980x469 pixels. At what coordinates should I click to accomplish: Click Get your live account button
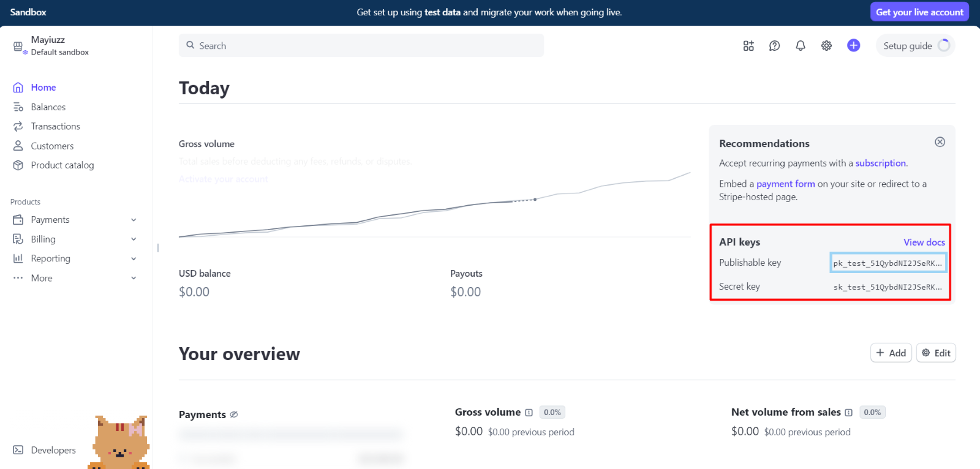[x=919, y=12]
